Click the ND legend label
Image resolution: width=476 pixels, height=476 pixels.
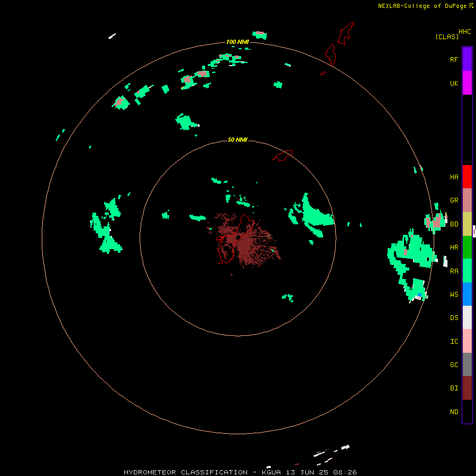[x=454, y=412]
